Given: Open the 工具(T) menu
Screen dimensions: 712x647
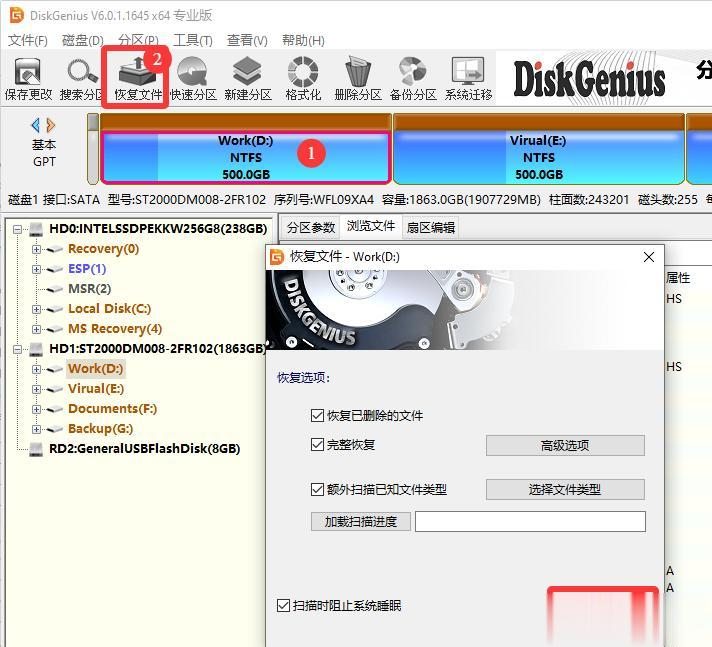Looking at the screenshot, I should point(193,40).
